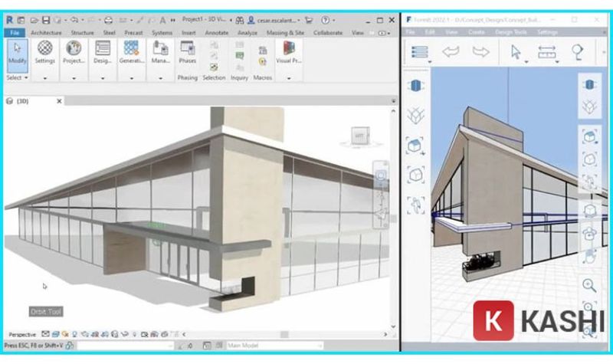Click the FormIt Undo arrow
Image resolution: width=613 pixels, height=364 pixels.
(x=451, y=51)
